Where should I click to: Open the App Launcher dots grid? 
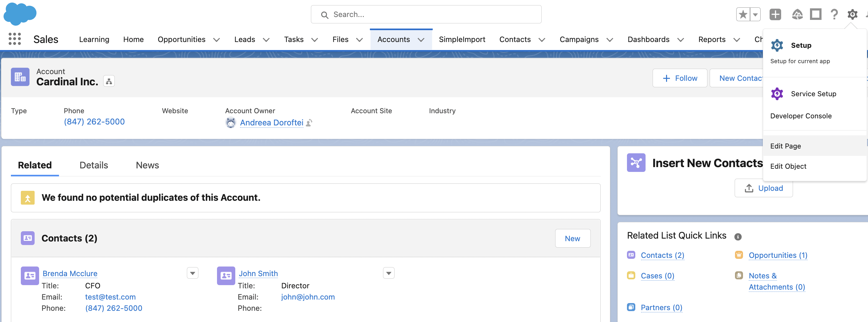14,39
